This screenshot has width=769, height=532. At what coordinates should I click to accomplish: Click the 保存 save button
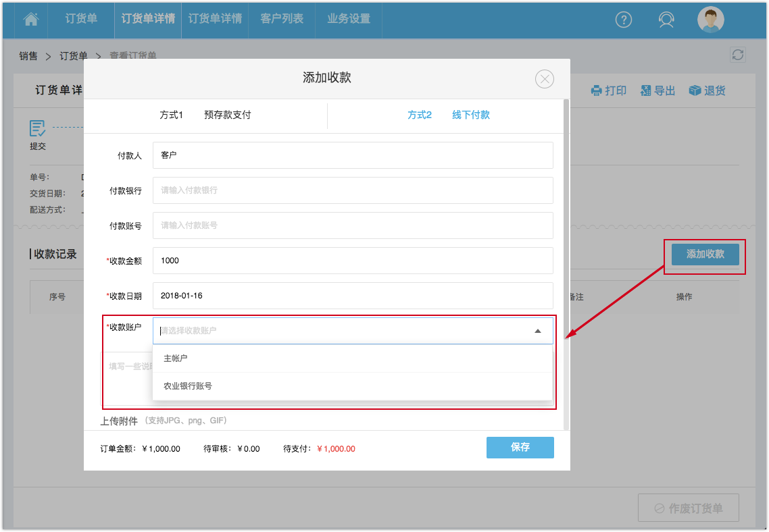(x=520, y=447)
